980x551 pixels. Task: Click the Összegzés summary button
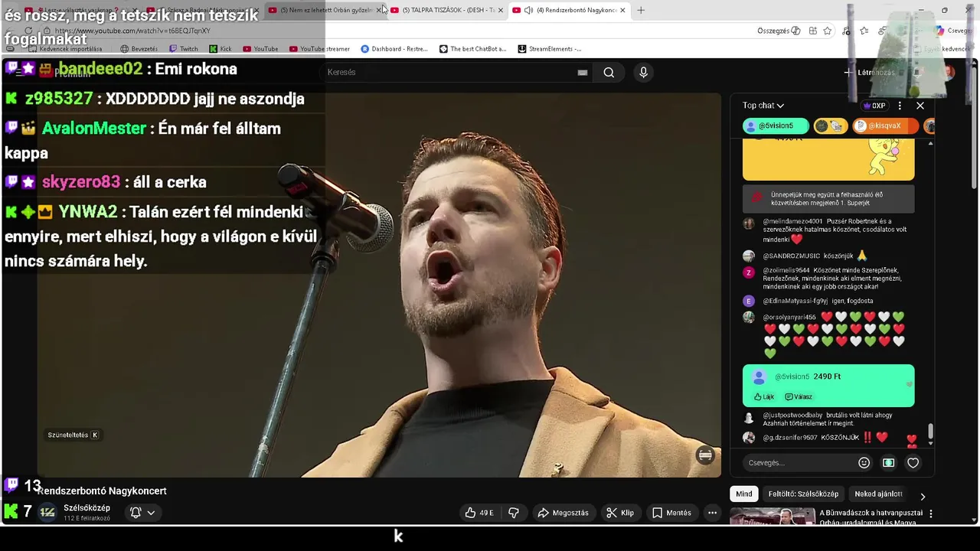pos(779,31)
